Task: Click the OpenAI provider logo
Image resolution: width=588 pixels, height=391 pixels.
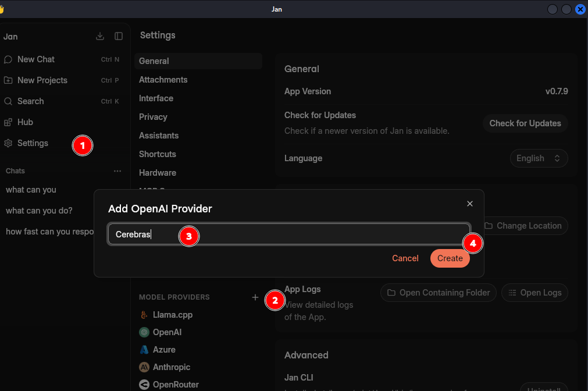Action: pyautogui.click(x=144, y=332)
